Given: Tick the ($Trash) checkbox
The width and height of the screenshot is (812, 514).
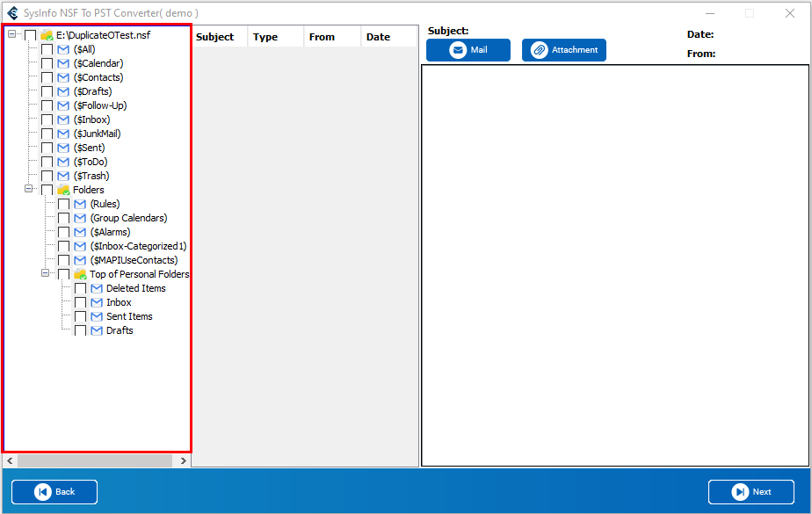Looking at the screenshot, I should [x=47, y=176].
